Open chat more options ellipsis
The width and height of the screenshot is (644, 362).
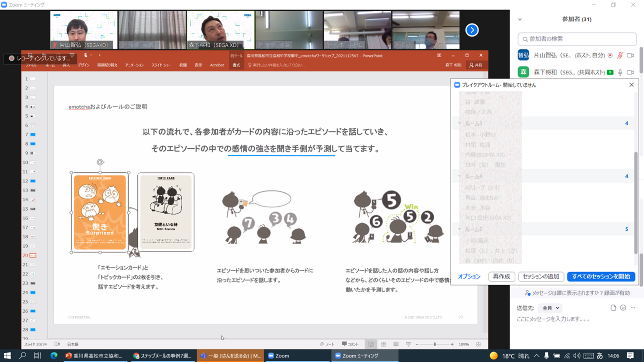633,308
